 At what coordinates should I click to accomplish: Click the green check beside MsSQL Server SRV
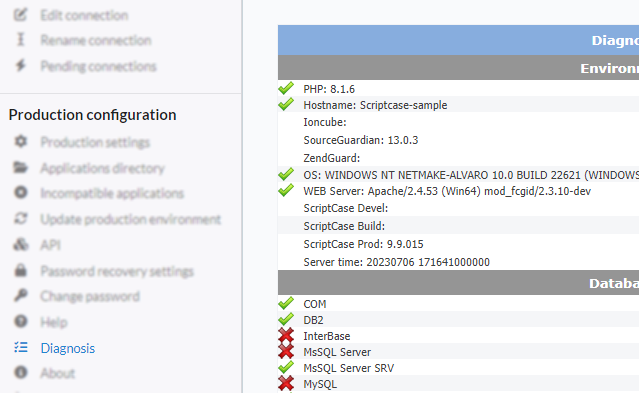(x=286, y=367)
